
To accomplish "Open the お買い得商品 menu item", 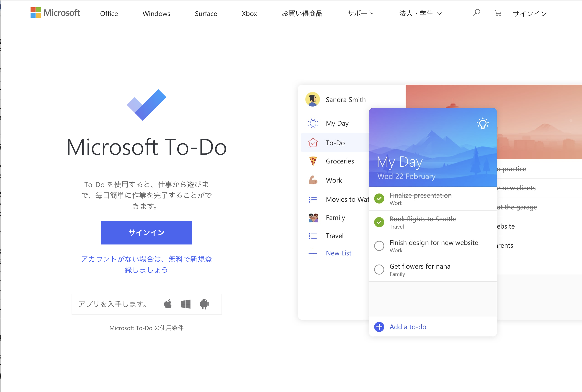I will coord(302,13).
